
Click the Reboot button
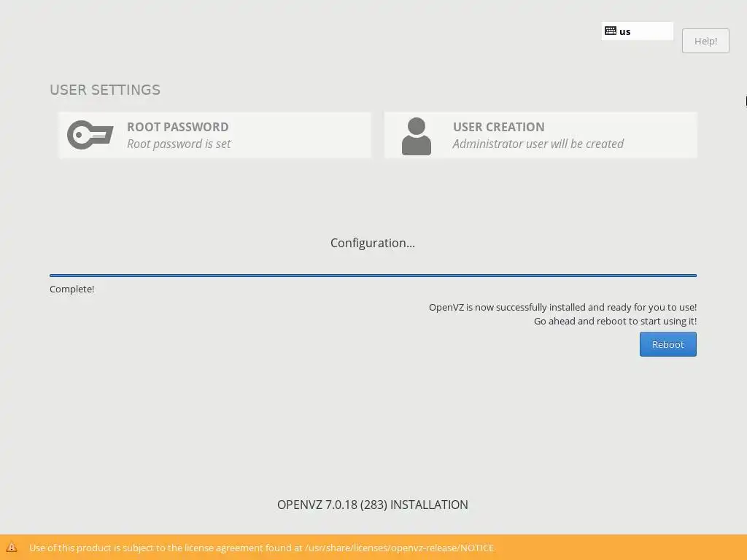pos(667,344)
